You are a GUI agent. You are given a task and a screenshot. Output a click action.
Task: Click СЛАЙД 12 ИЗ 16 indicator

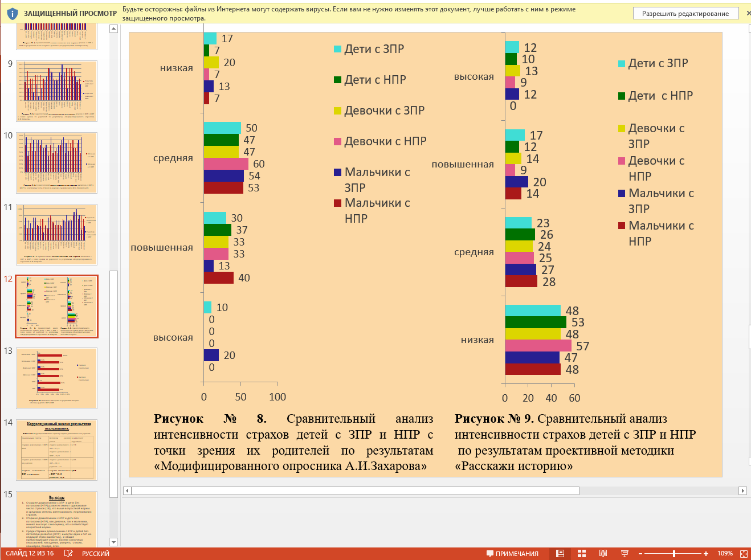click(x=30, y=553)
